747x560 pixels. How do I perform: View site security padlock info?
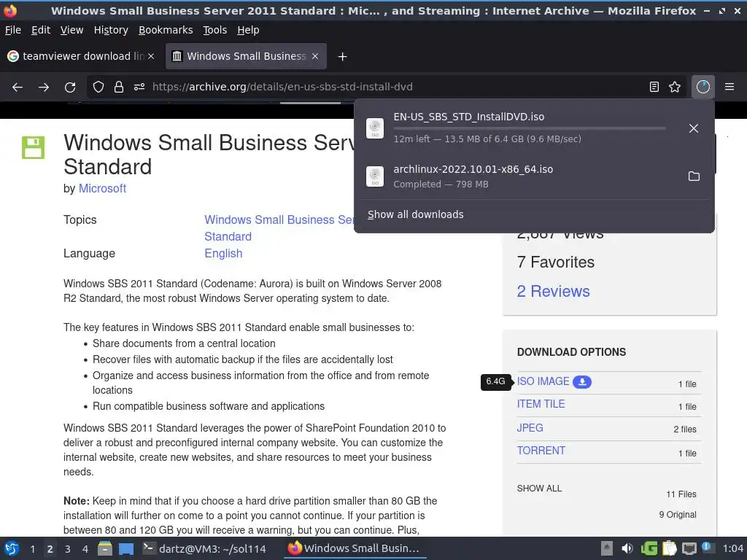click(x=119, y=87)
